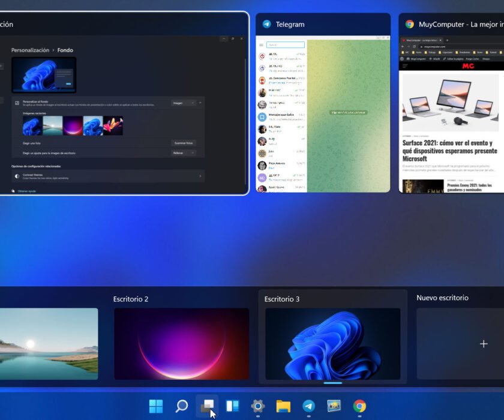Image resolution: width=504 pixels, height=420 pixels.
Task: Click the Surface devices article image
Action: coord(451,103)
